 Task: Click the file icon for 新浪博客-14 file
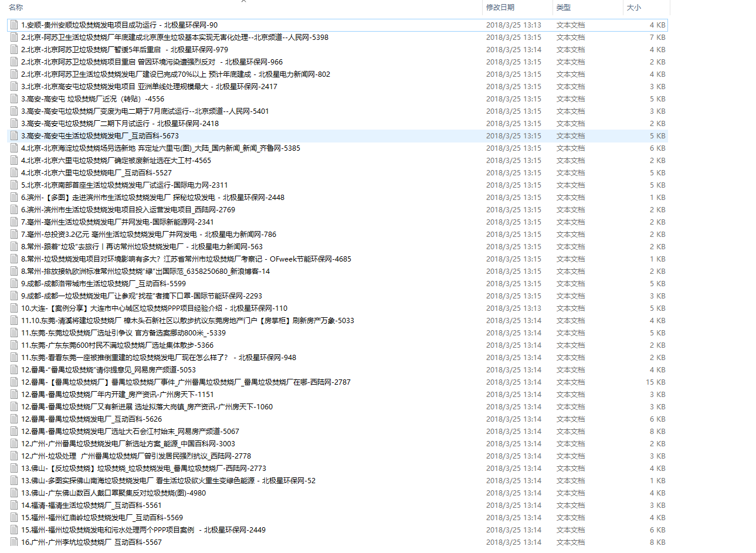(14, 271)
